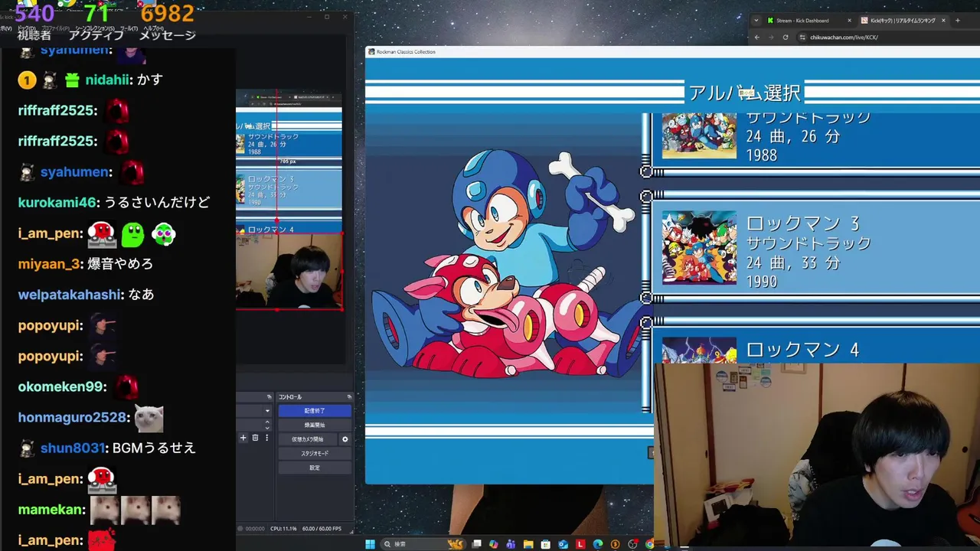Click the taskbar search box
Screen dimensions: 980x551
[423, 544]
